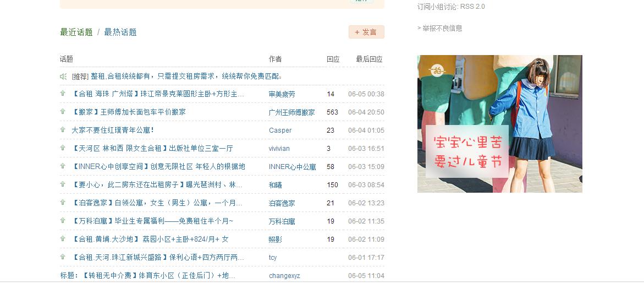
Task: Open author profile Casper
Action: pyautogui.click(x=280, y=130)
